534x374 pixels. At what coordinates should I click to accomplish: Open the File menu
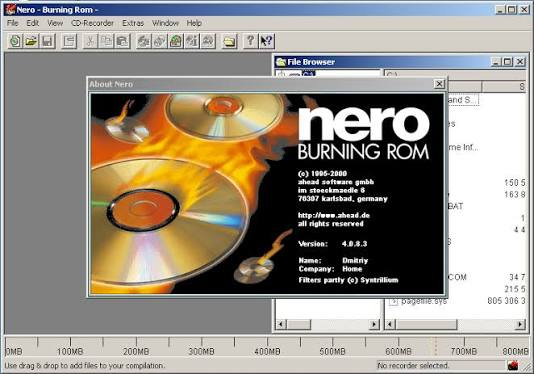coord(13,23)
